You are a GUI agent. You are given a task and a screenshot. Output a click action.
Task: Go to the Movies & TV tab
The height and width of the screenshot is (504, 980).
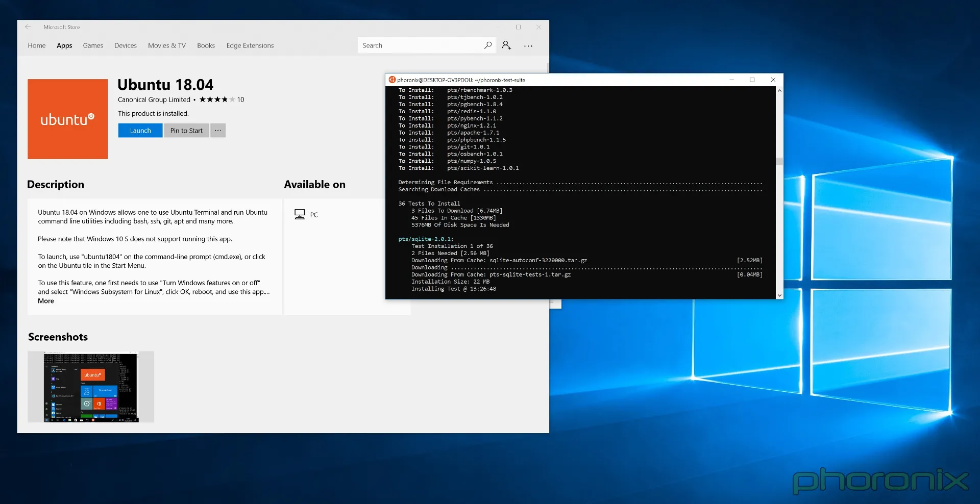[167, 45]
